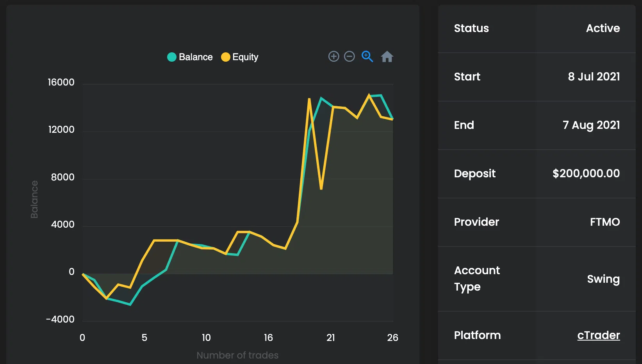This screenshot has width=642, height=364.
Task: Toggle Balance series via legend label
Action: 196,57
